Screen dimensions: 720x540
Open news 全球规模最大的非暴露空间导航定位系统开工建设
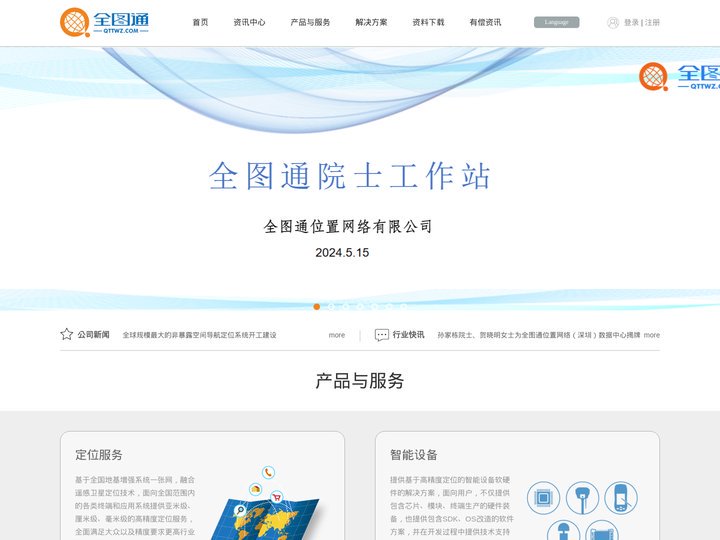pyautogui.click(x=199, y=335)
